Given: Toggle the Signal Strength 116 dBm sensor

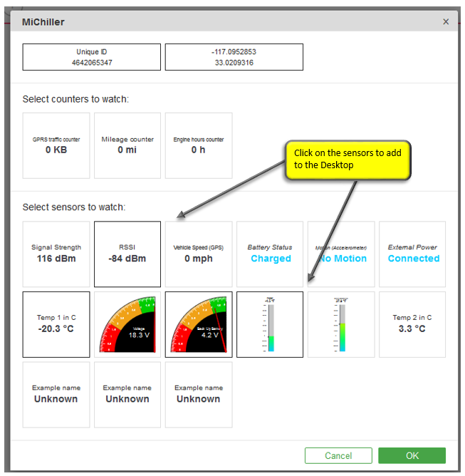Looking at the screenshot, I should click(x=56, y=254).
